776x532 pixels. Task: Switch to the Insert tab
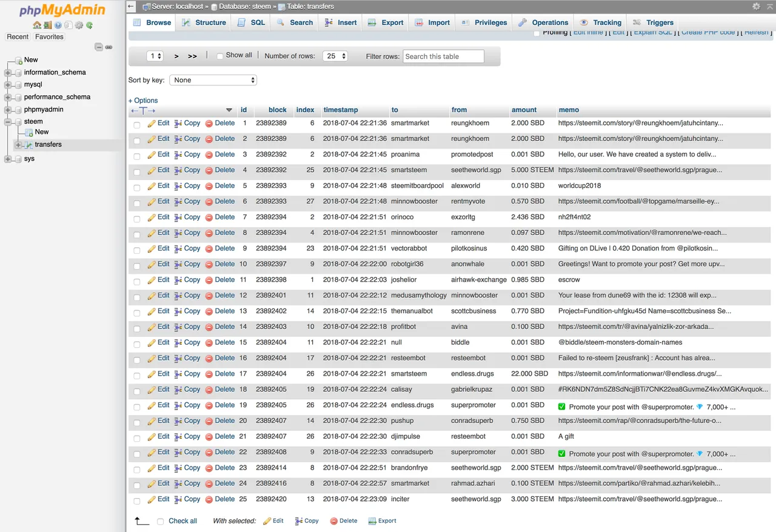coord(340,22)
